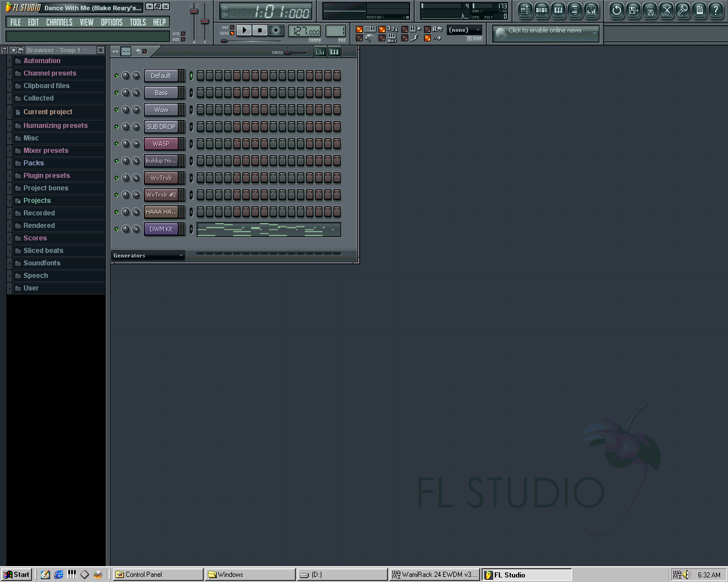Open the CHANNELS menu
The height and width of the screenshot is (582, 728).
point(59,22)
